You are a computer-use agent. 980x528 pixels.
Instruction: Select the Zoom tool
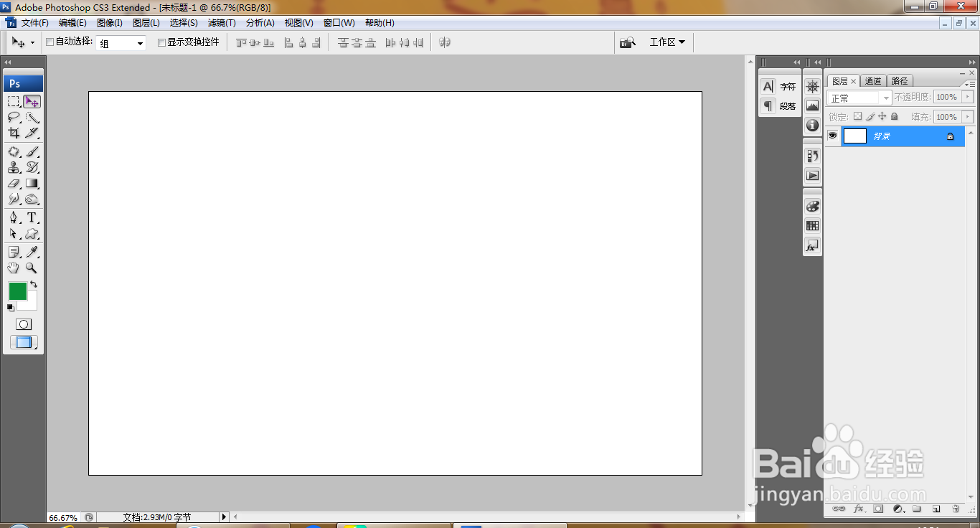(32, 268)
